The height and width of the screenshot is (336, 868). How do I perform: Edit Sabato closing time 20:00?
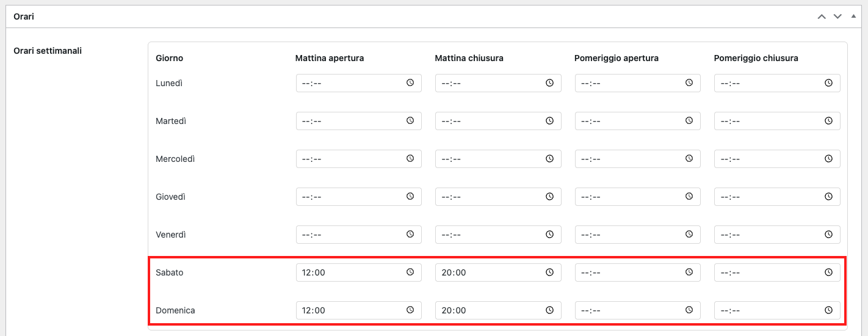coord(498,272)
